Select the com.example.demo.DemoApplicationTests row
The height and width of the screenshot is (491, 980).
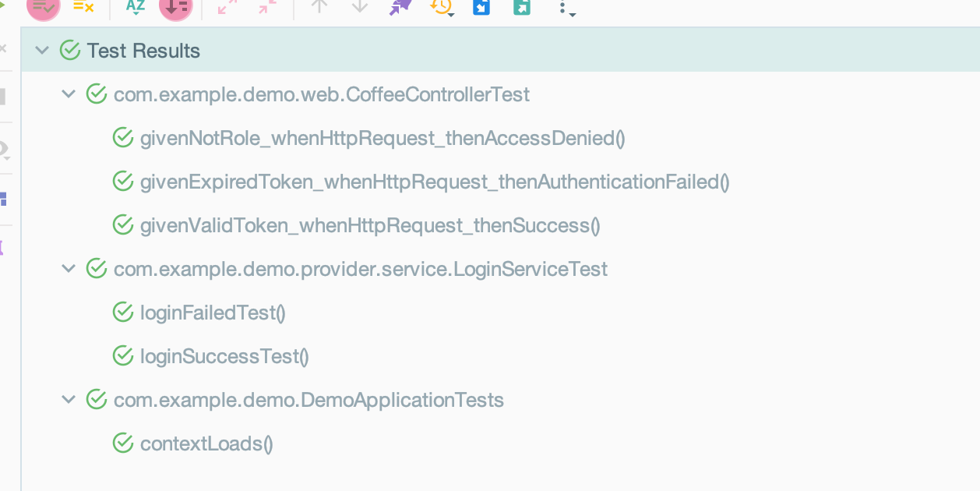308,400
